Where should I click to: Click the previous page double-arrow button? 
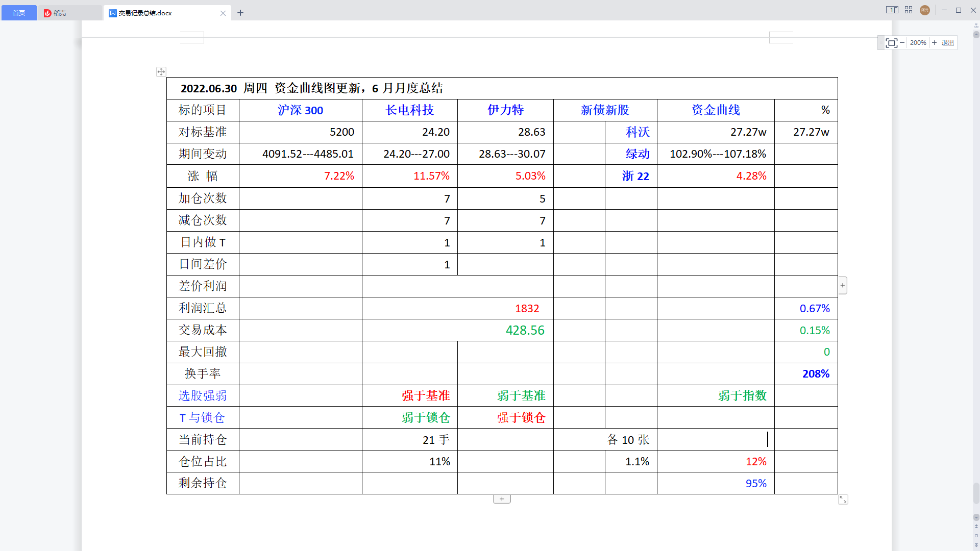click(976, 526)
